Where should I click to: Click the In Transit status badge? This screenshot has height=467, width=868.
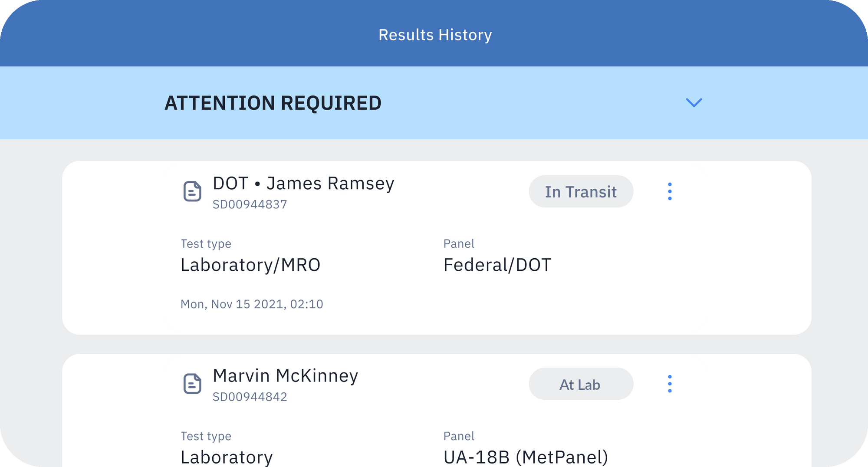(x=581, y=191)
